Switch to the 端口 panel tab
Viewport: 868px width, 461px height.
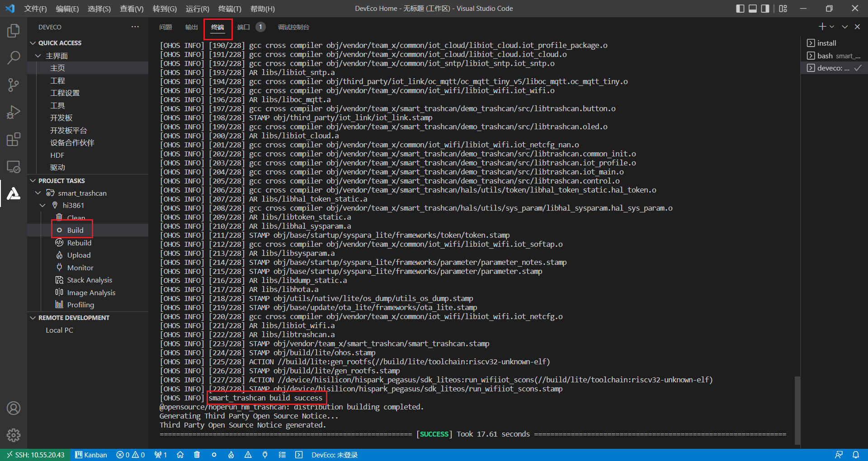pyautogui.click(x=244, y=27)
